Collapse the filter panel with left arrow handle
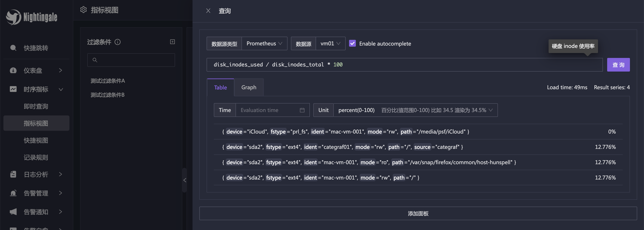644x230 pixels. click(185, 180)
